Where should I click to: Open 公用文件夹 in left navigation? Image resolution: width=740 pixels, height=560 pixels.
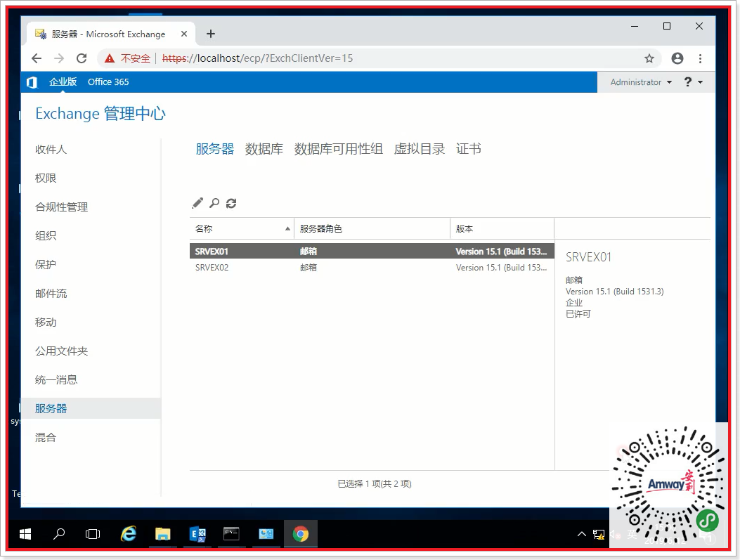(61, 351)
